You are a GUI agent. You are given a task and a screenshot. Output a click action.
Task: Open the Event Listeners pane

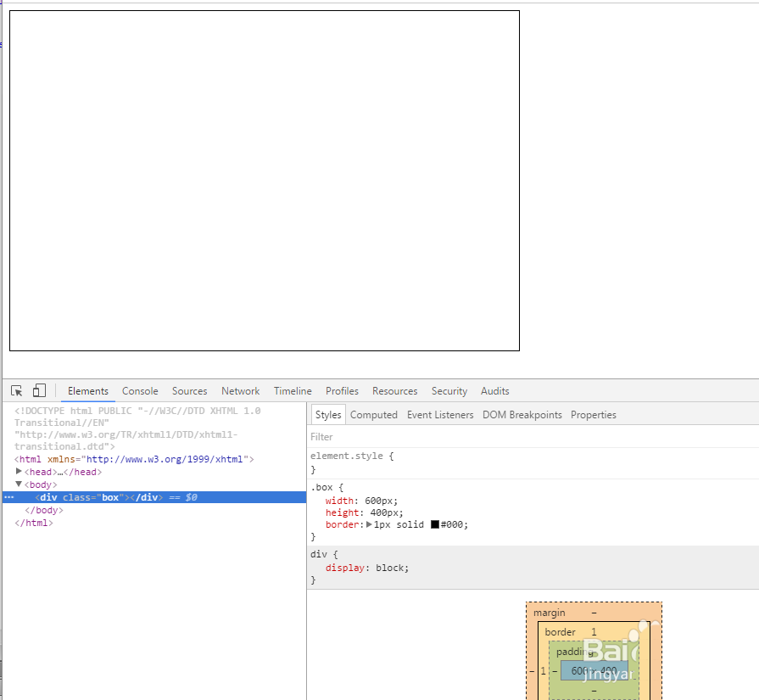(x=440, y=415)
